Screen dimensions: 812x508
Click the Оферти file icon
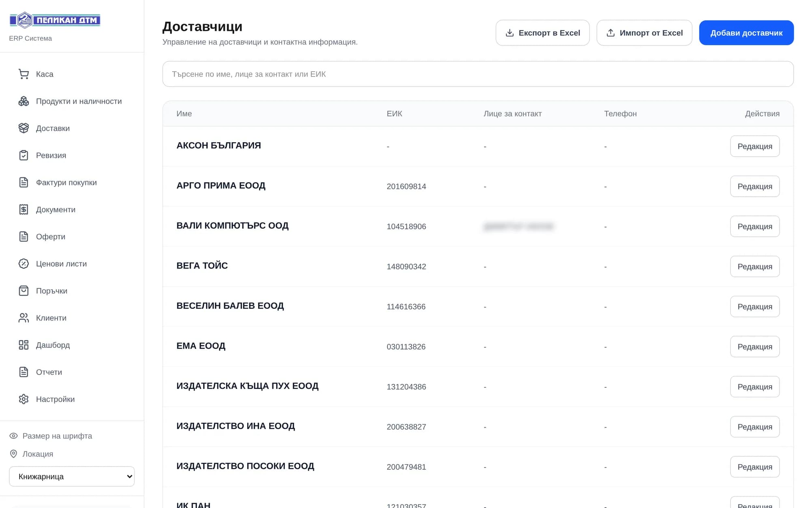point(24,237)
